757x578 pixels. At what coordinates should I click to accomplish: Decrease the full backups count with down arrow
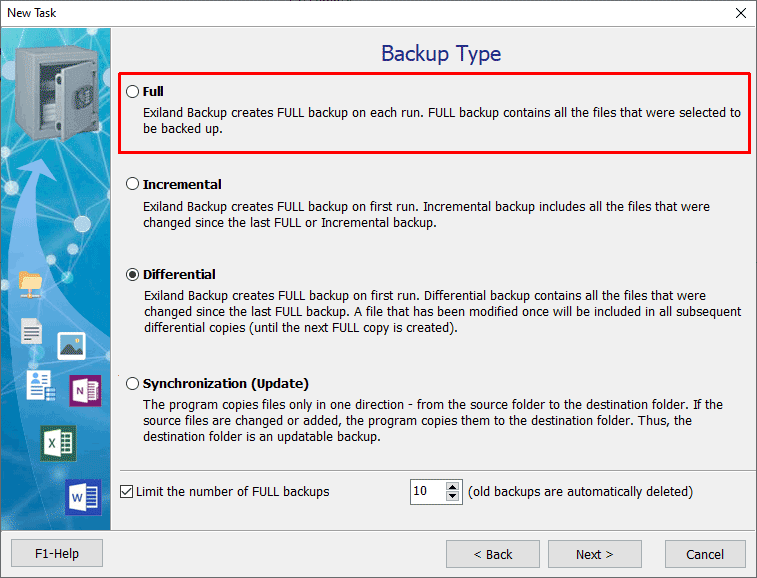point(452,496)
